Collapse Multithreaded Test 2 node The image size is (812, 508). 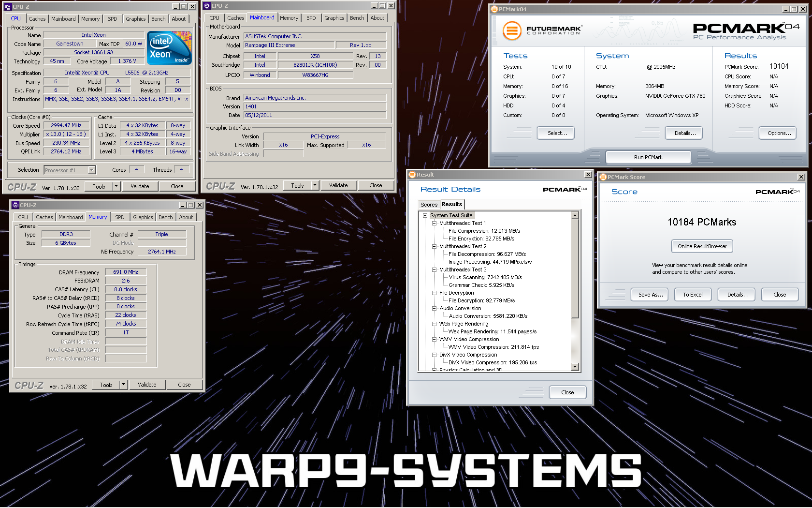(434, 247)
